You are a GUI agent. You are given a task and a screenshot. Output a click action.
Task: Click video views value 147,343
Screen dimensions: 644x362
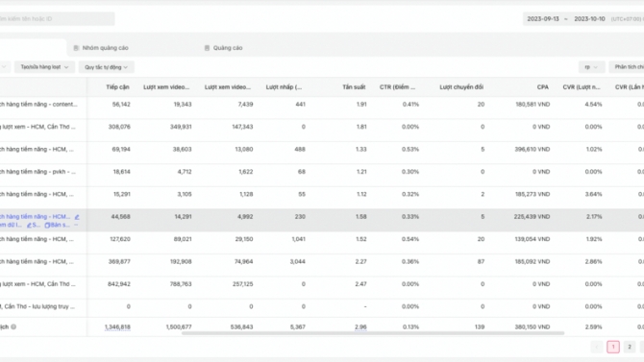242,127
